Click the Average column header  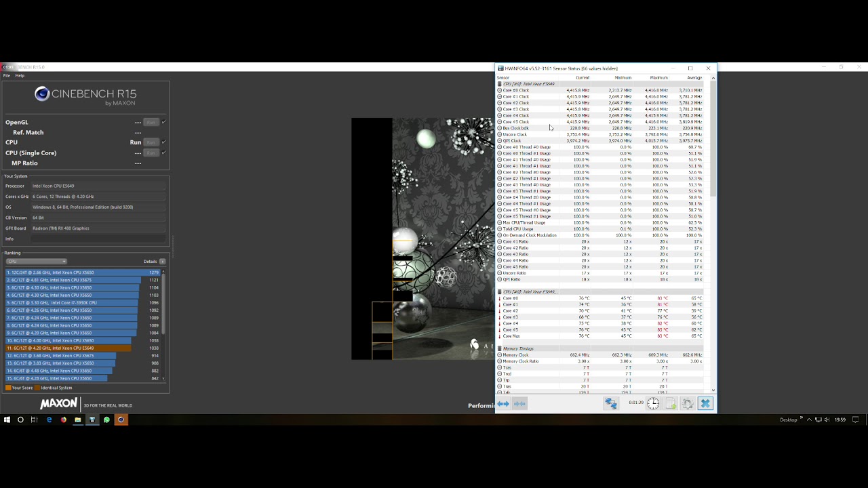(x=694, y=78)
